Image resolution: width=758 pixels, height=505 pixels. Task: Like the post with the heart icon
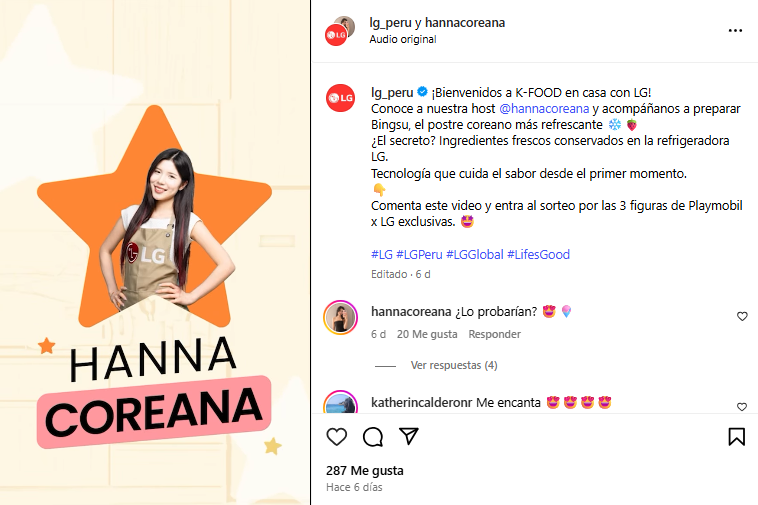(x=336, y=437)
